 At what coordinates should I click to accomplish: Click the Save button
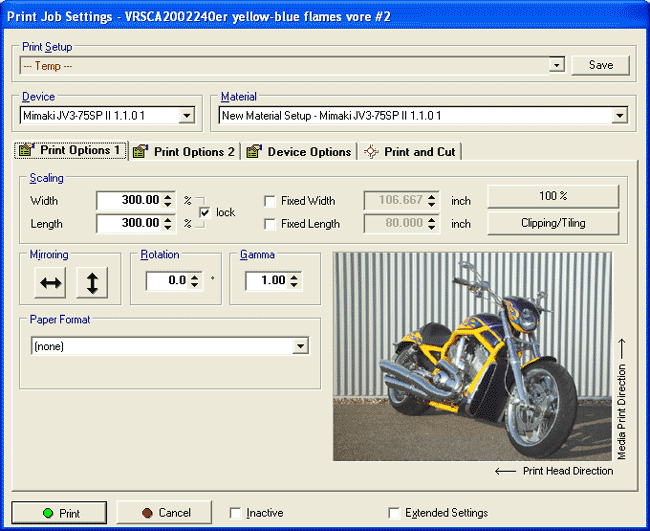[x=600, y=65]
